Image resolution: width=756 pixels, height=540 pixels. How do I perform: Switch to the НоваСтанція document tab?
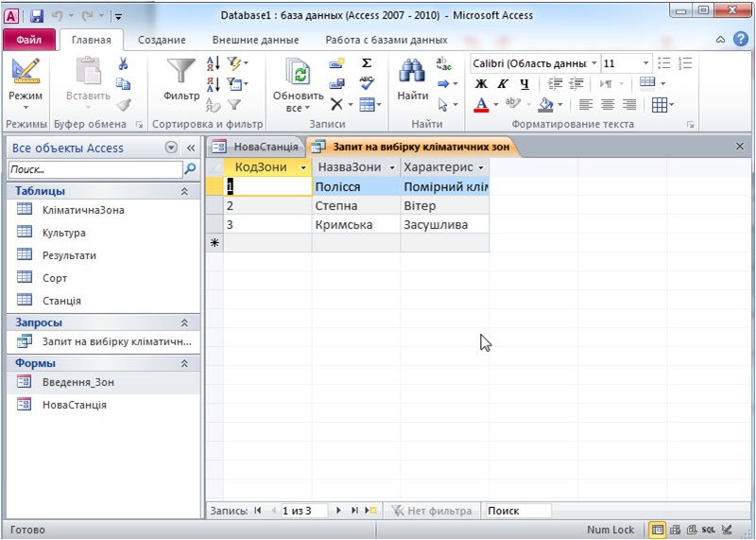[x=256, y=147]
